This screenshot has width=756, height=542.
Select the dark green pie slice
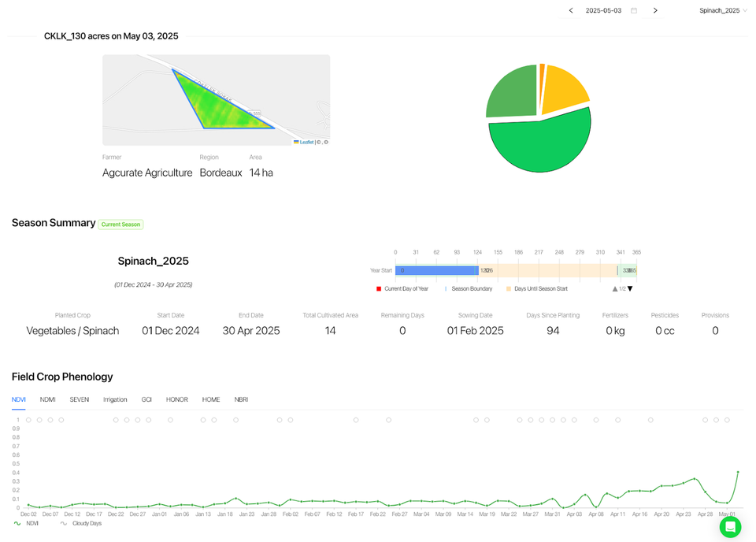click(x=514, y=93)
